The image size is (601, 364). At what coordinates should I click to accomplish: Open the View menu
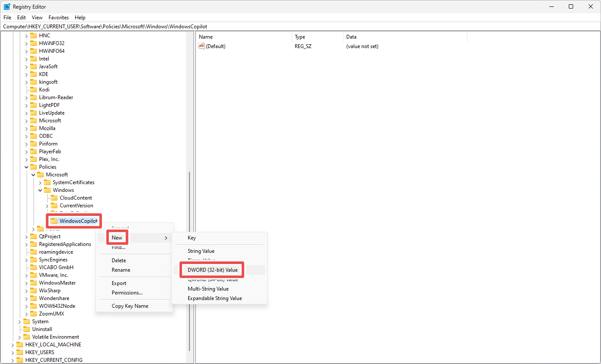tap(37, 18)
